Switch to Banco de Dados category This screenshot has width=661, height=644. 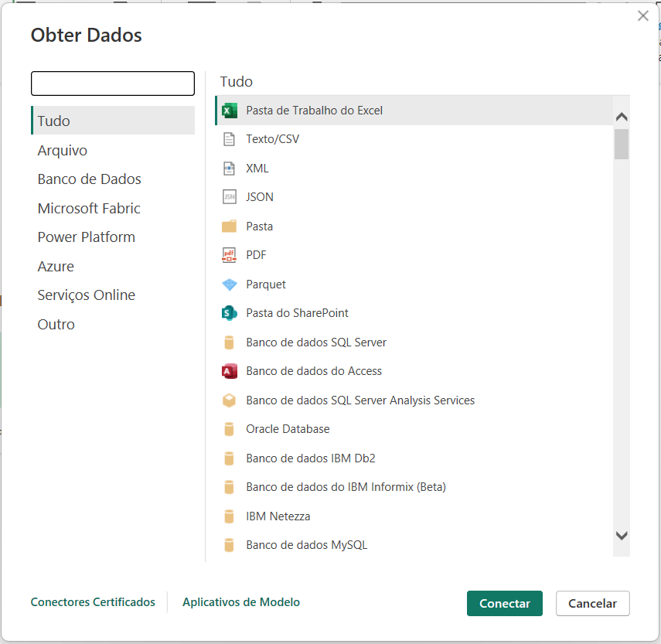tap(89, 179)
